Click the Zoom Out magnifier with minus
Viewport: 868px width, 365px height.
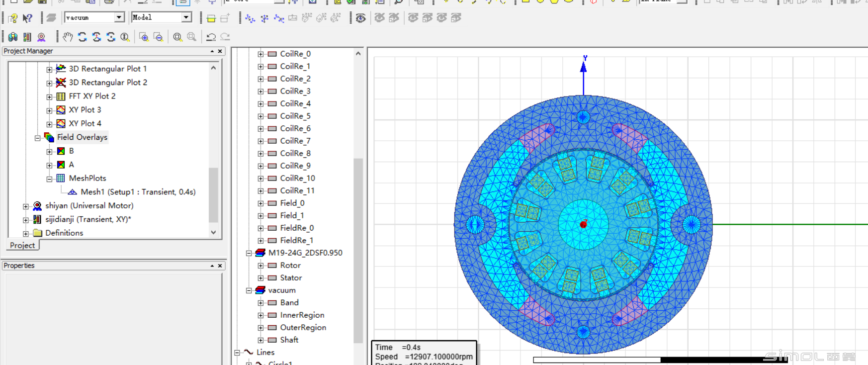158,37
